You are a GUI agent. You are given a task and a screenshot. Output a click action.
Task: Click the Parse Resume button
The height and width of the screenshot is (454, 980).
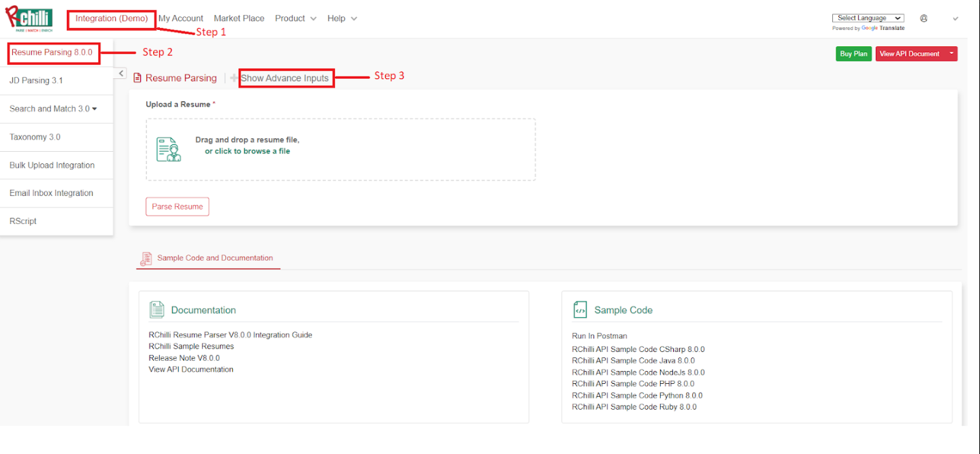(x=177, y=207)
